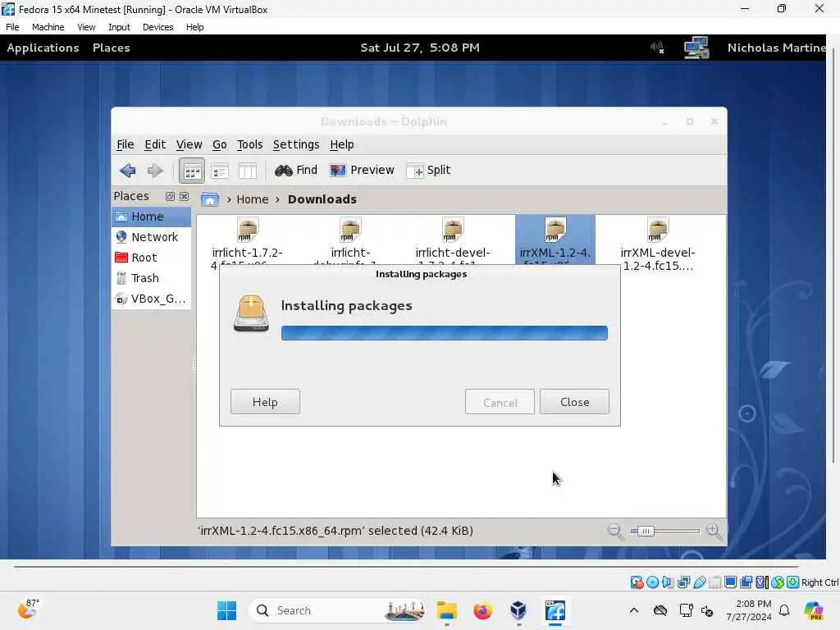Switch Dolphin to Icons view mode

coord(192,171)
